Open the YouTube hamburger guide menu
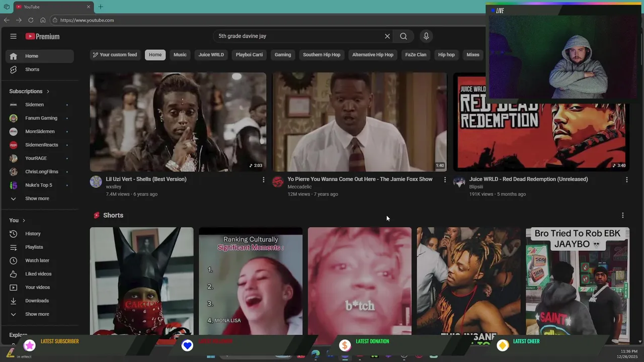The image size is (644, 362). [14, 36]
